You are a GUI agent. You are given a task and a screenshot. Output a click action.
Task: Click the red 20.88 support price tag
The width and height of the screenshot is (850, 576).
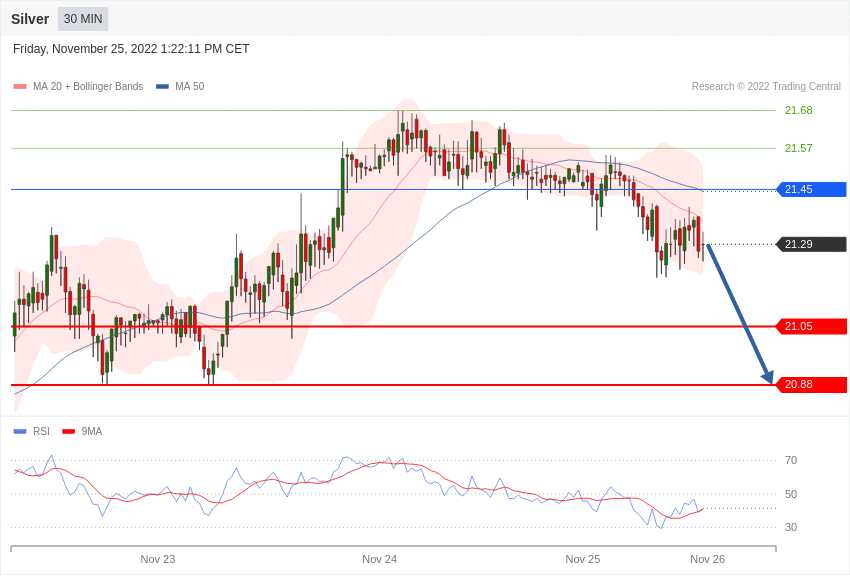812,385
